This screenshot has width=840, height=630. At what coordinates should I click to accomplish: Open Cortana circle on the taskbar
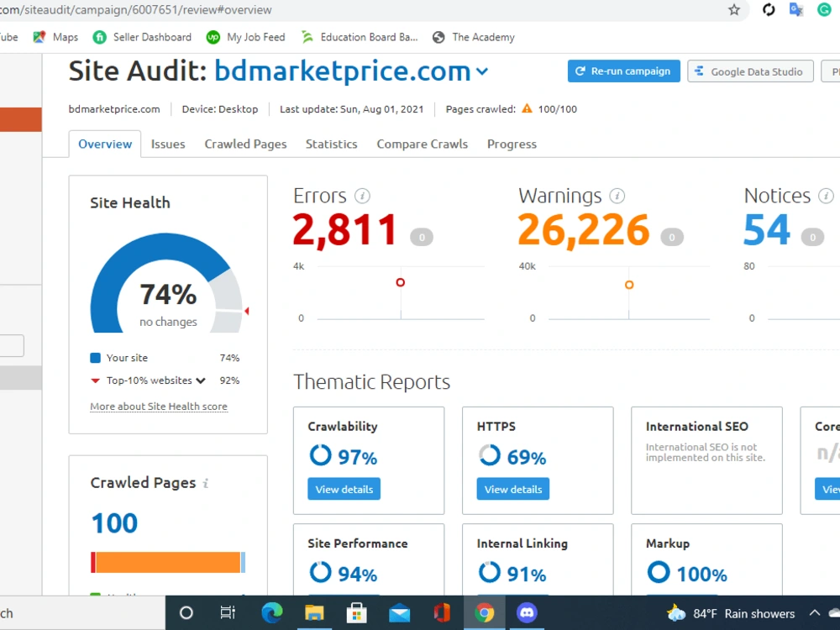(186, 612)
